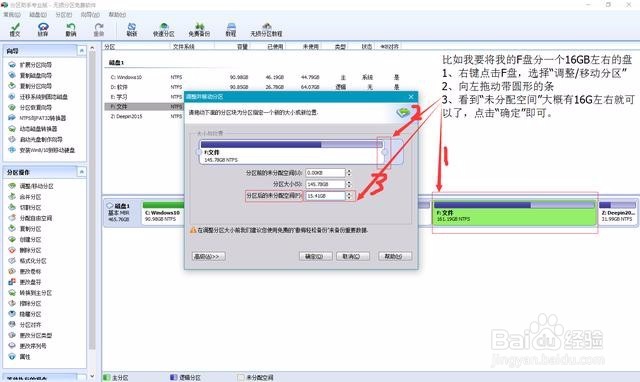Select 分区对齐 (Partition Alignment)
This screenshot has height=382, width=640.
click(25, 324)
